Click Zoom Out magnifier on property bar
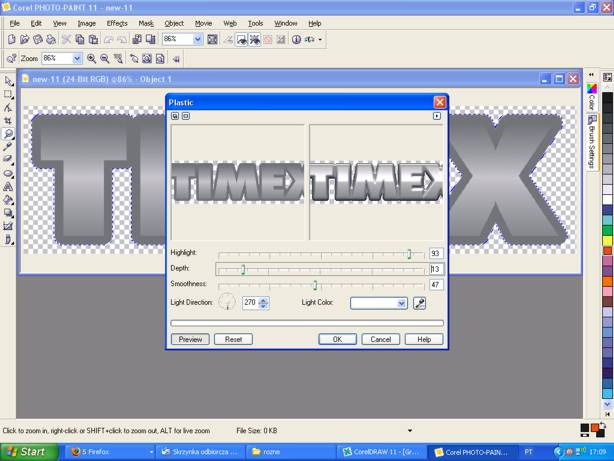The width and height of the screenshot is (614, 461). pos(105,59)
